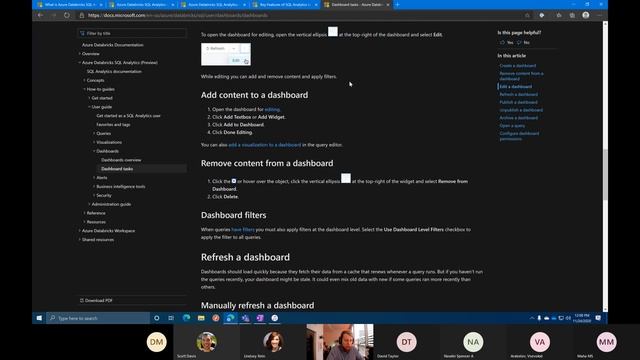The height and width of the screenshot is (360, 640).
Task: Close the 'Dashboard tasks' browser tab
Action: (387, 4)
